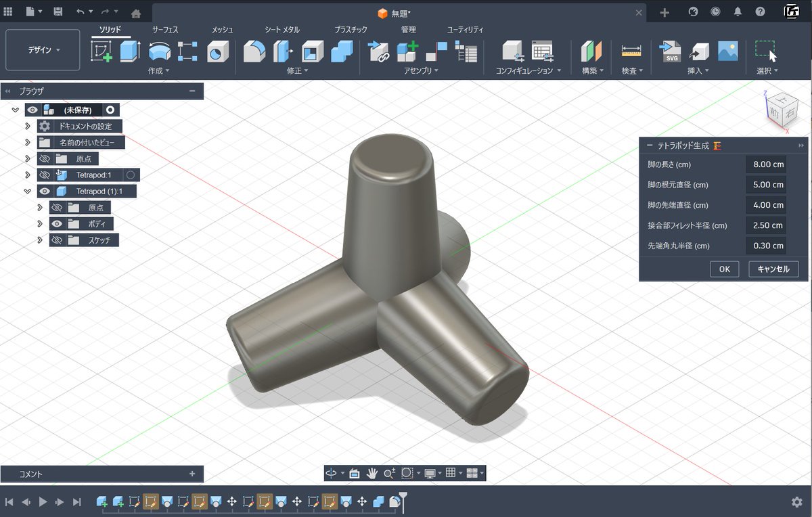Select the Insert SVG icon

tap(670, 51)
